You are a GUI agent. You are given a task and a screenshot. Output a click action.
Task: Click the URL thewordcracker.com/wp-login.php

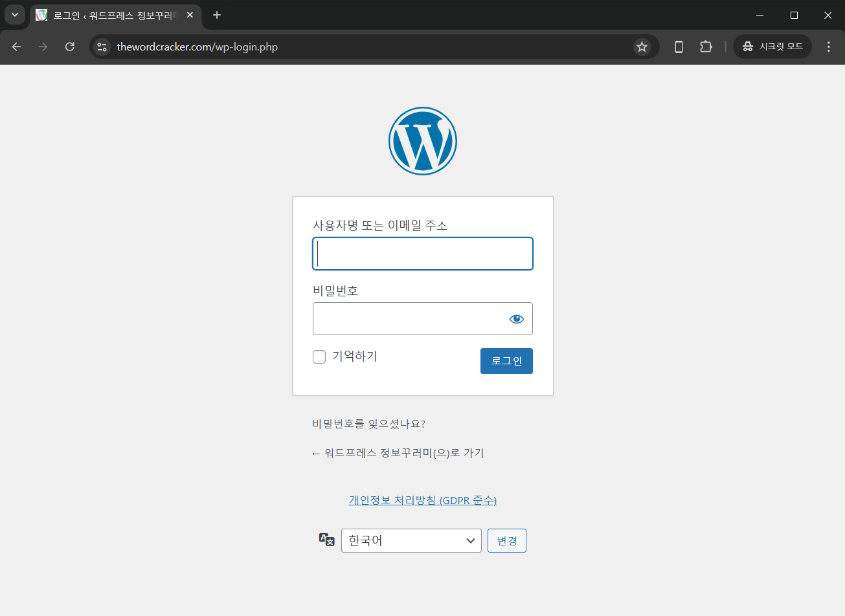click(197, 47)
